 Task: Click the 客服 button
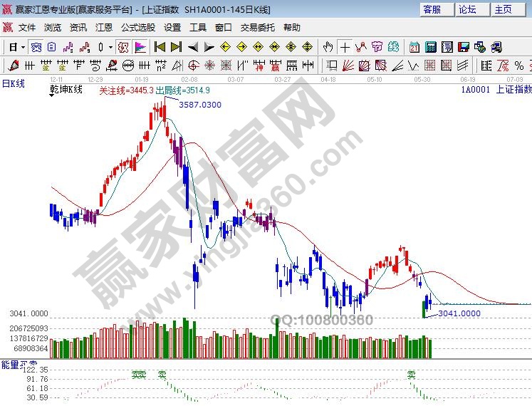point(432,9)
